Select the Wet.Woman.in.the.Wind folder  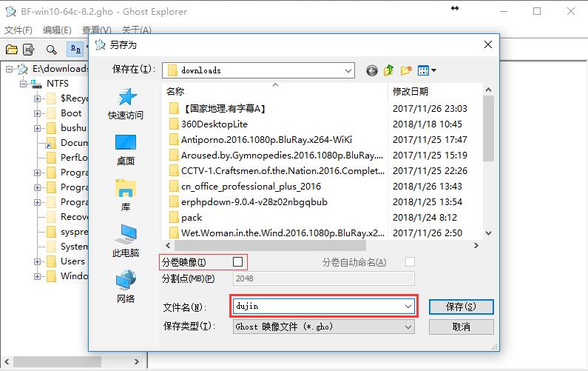pyautogui.click(x=277, y=233)
